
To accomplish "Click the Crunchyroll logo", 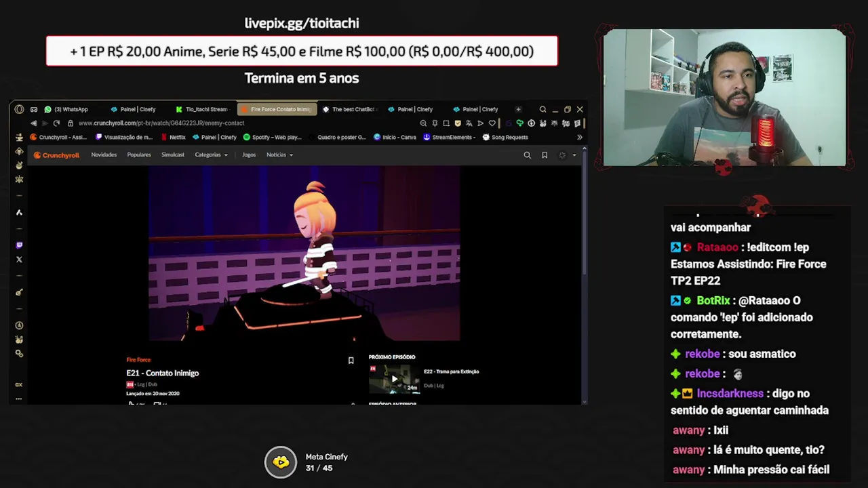I will (x=57, y=155).
